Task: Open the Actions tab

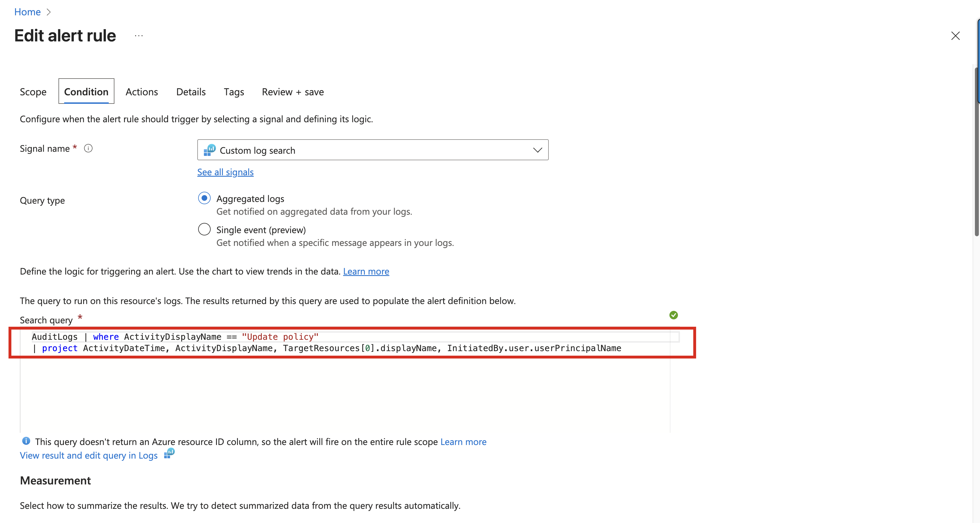Action: pyautogui.click(x=142, y=92)
